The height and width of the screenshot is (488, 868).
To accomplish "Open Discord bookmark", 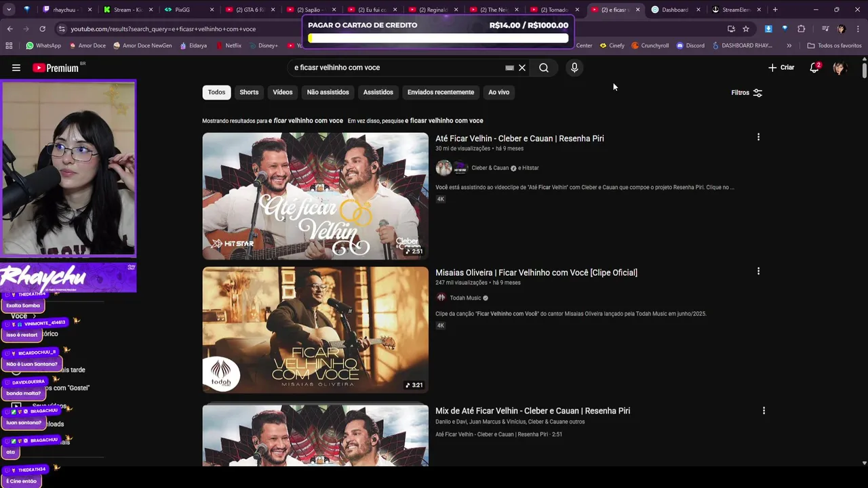I will pyautogui.click(x=690, y=45).
